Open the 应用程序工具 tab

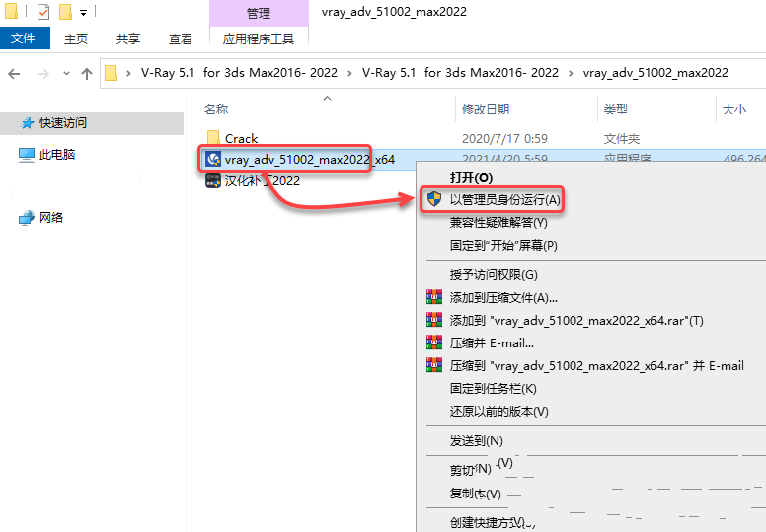tap(259, 39)
